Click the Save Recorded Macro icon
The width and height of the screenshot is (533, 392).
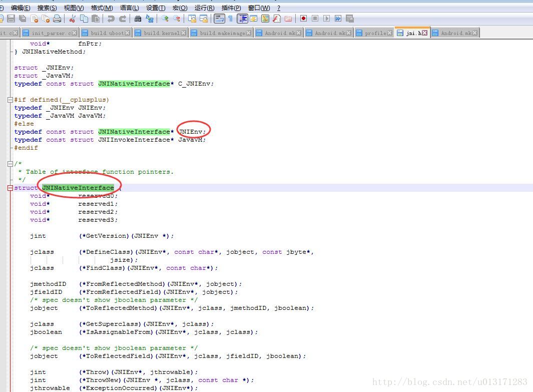(349, 19)
